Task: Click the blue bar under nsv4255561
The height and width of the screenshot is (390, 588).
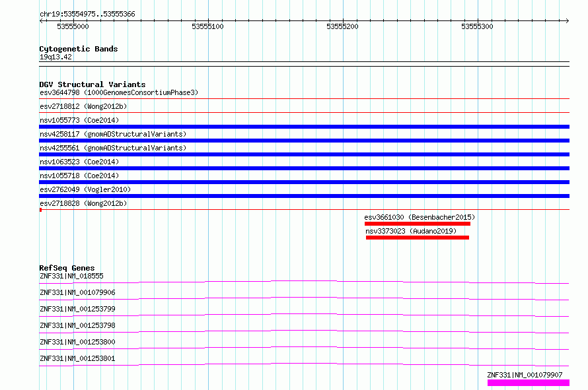Action: (304, 154)
